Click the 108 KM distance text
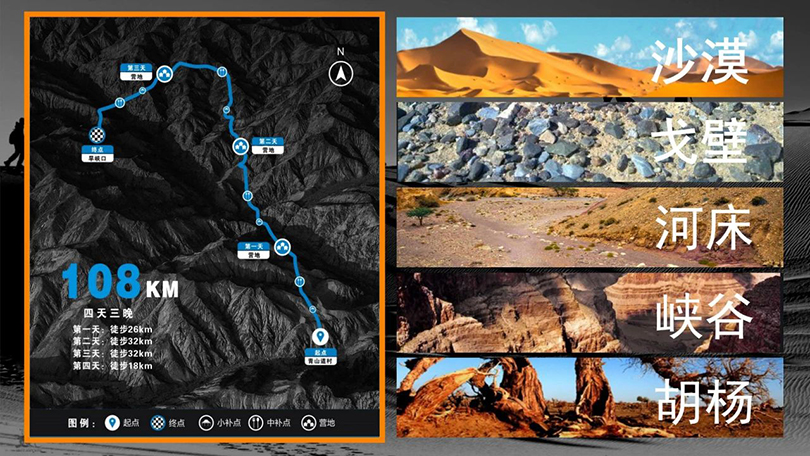This screenshot has width=810, height=456. point(121,282)
